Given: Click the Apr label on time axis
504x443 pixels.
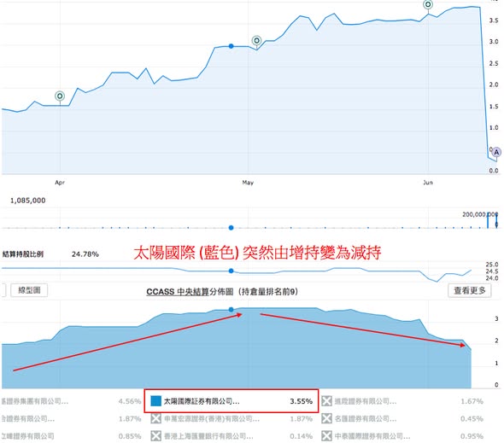Looking at the screenshot, I should [60, 183].
